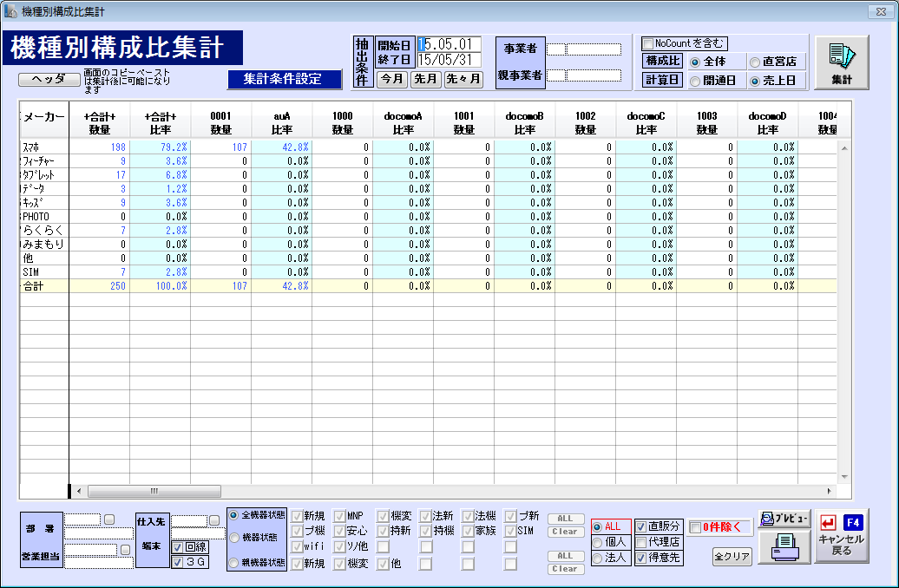Select the 合計 total cell 250
Screen dimensions: 899x588
tap(99, 286)
